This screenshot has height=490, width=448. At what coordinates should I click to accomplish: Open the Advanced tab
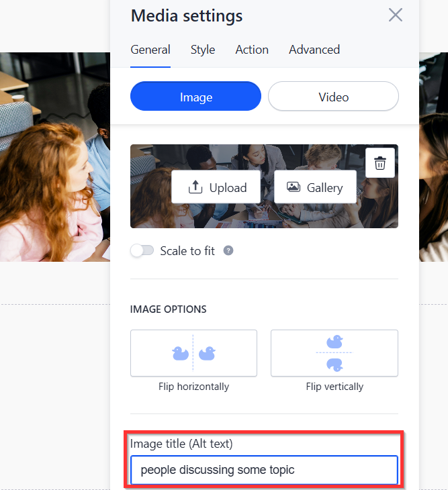[314, 50]
